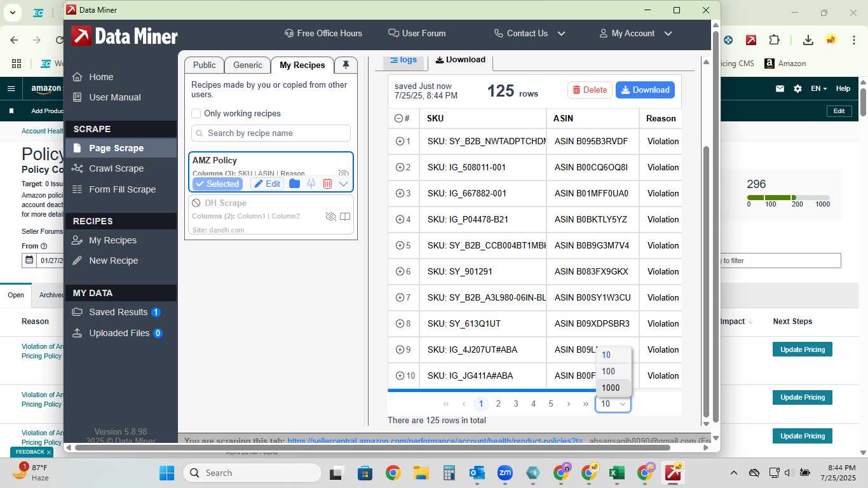Click the Selected button on AMZ Policy

click(217, 184)
